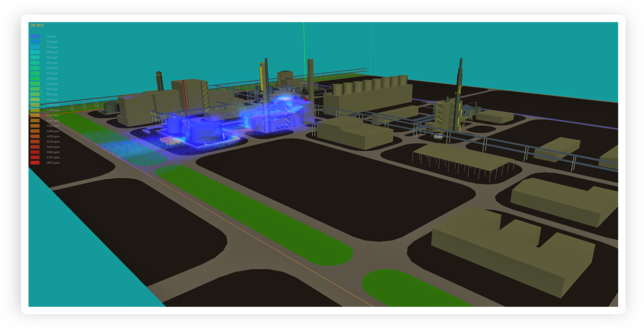Select the 288 ppm cyan legend swatch
644x330 pixels.
coord(35,52)
